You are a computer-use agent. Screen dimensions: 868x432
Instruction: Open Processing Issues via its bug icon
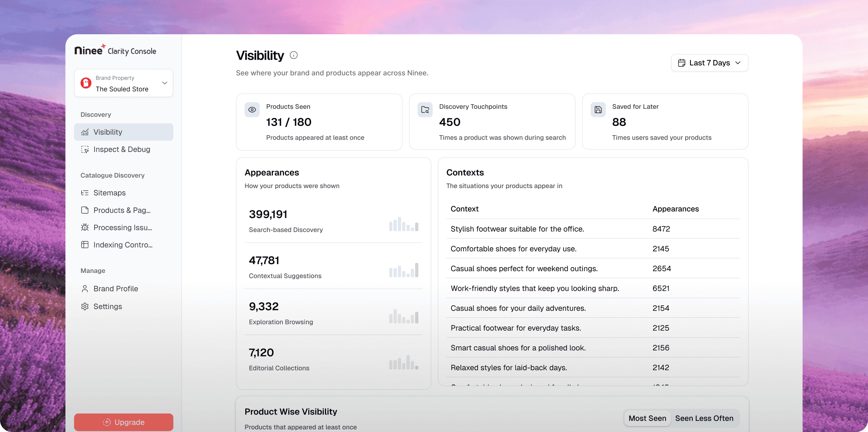(x=85, y=228)
